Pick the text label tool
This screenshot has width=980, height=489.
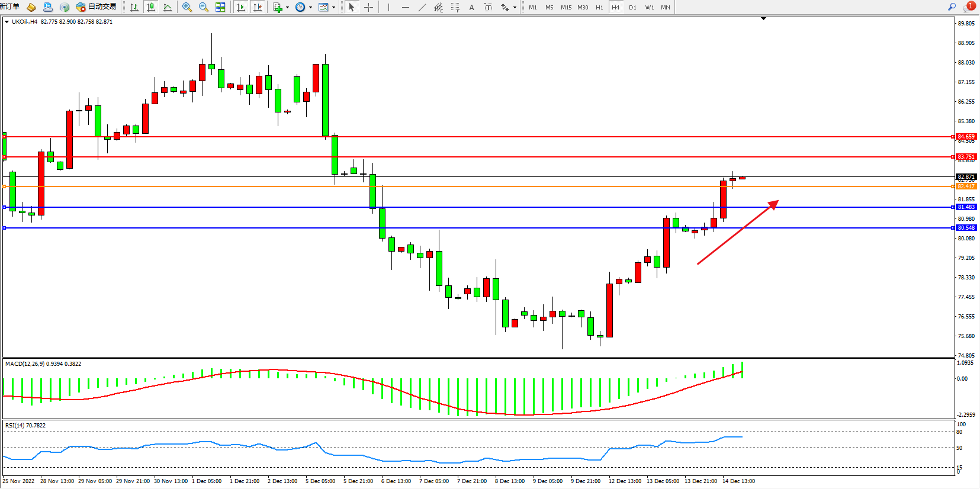[x=471, y=7]
